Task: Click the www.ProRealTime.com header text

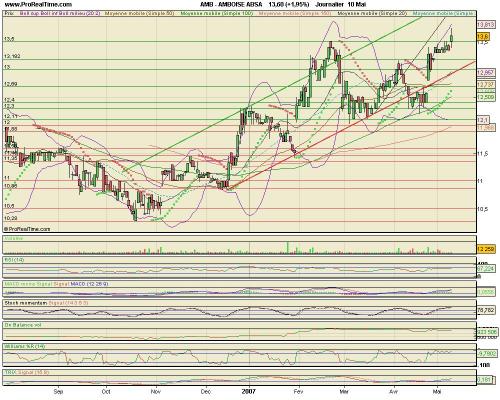Action: [38, 4]
